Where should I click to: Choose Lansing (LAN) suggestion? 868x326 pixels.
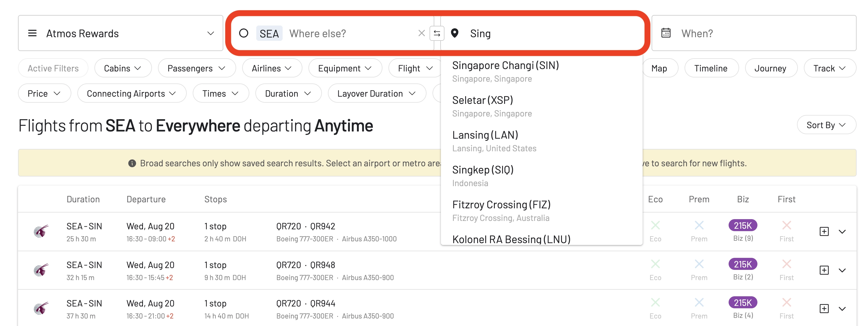click(542, 141)
